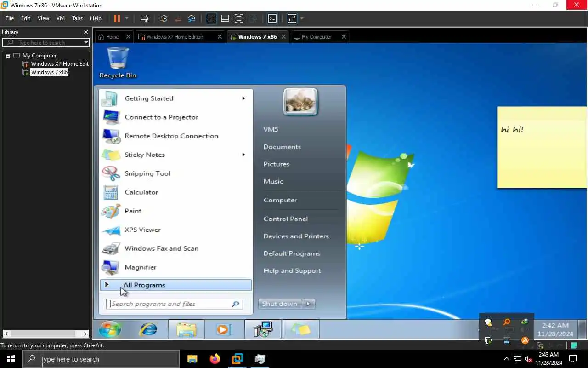Screen dimensions: 588x368
Task: Expand the Sticky Notes jump list arrow
Action: pos(243,155)
